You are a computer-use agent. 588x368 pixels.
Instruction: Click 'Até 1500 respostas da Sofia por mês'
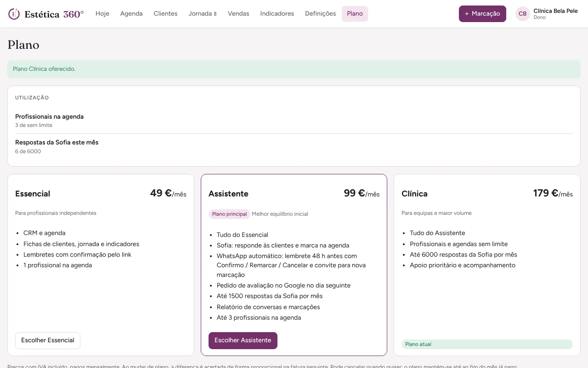click(x=270, y=296)
